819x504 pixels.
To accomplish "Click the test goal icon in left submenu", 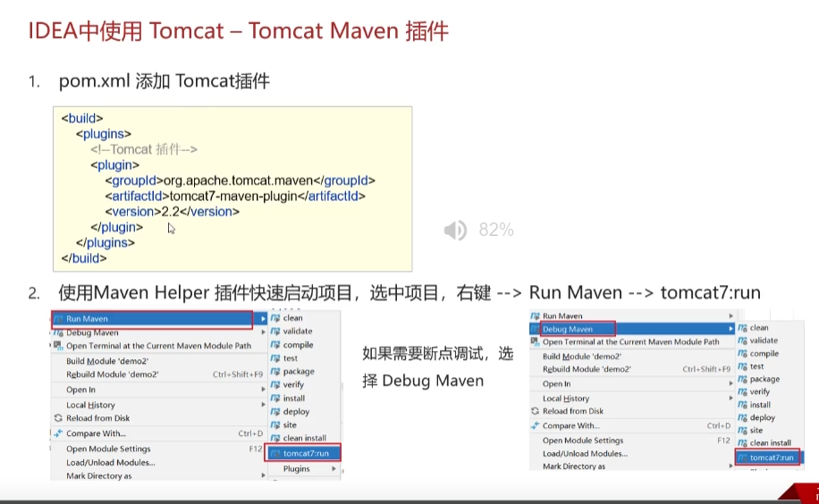I will 275,358.
